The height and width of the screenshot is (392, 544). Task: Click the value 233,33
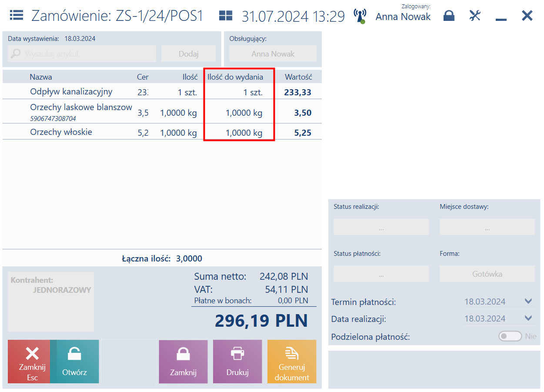click(x=298, y=92)
